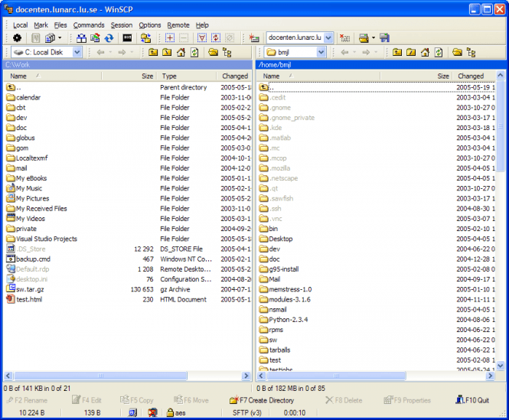Click the aes encryption lock icon

(x=170, y=412)
